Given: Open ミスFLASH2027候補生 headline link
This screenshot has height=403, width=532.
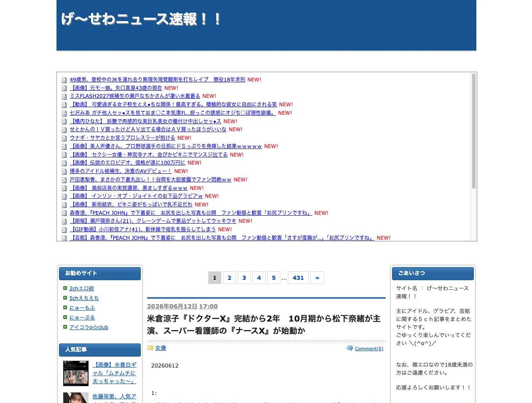Looking at the screenshot, I should (x=135, y=96).
